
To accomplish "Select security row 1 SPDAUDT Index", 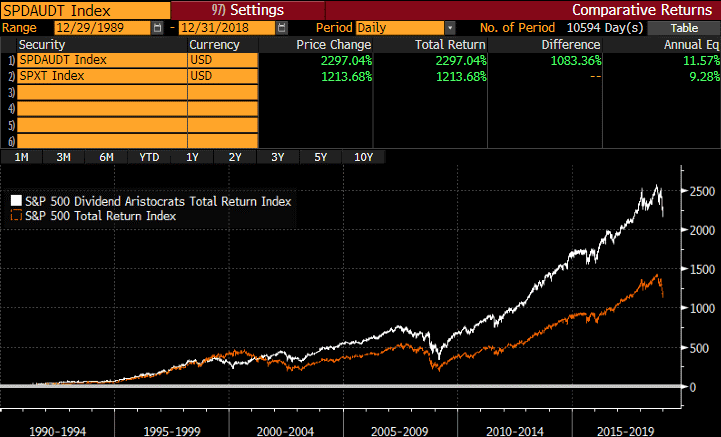I will tap(102, 60).
